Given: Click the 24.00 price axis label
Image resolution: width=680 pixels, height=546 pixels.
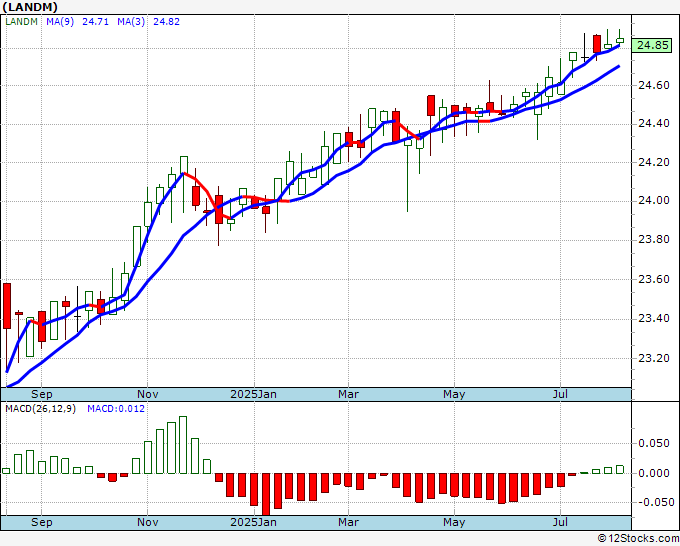Looking at the screenshot, I should 654,201.
